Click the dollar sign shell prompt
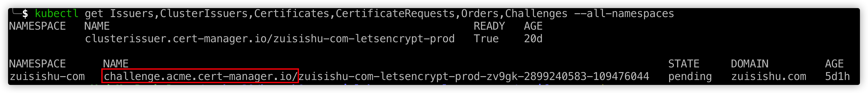Screen dimensions: 868x93 [25, 13]
